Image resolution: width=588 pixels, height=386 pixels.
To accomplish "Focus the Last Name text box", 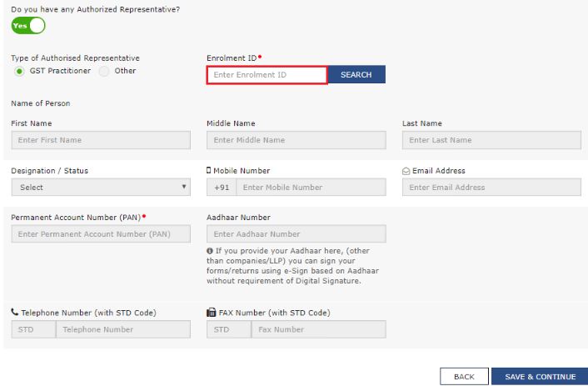I will 491,140.
